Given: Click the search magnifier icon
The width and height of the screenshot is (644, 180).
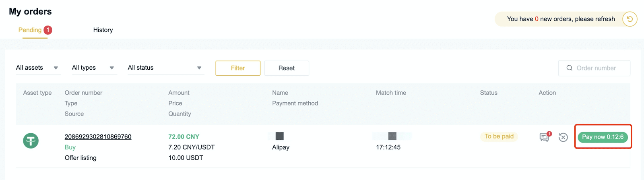Looking at the screenshot, I should point(569,68).
